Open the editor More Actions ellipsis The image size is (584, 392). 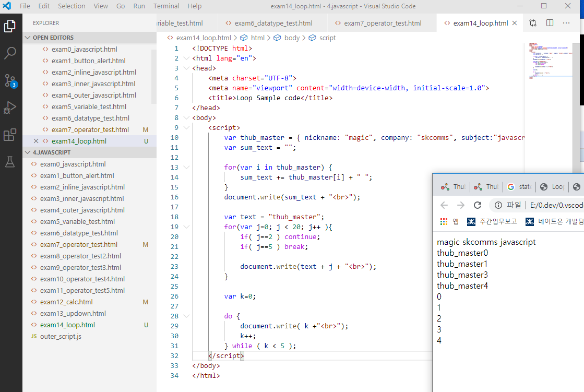point(566,23)
